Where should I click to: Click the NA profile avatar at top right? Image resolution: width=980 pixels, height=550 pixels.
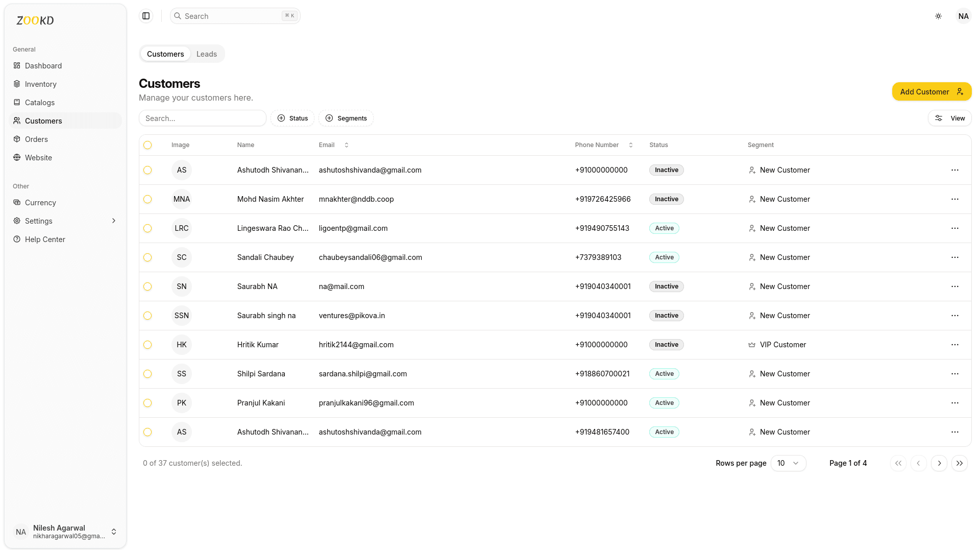point(963,16)
